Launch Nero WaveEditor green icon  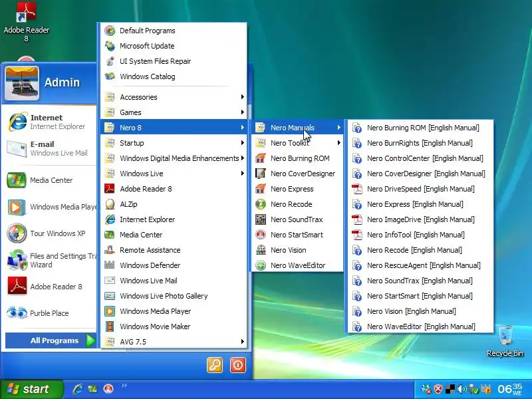click(x=261, y=265)
